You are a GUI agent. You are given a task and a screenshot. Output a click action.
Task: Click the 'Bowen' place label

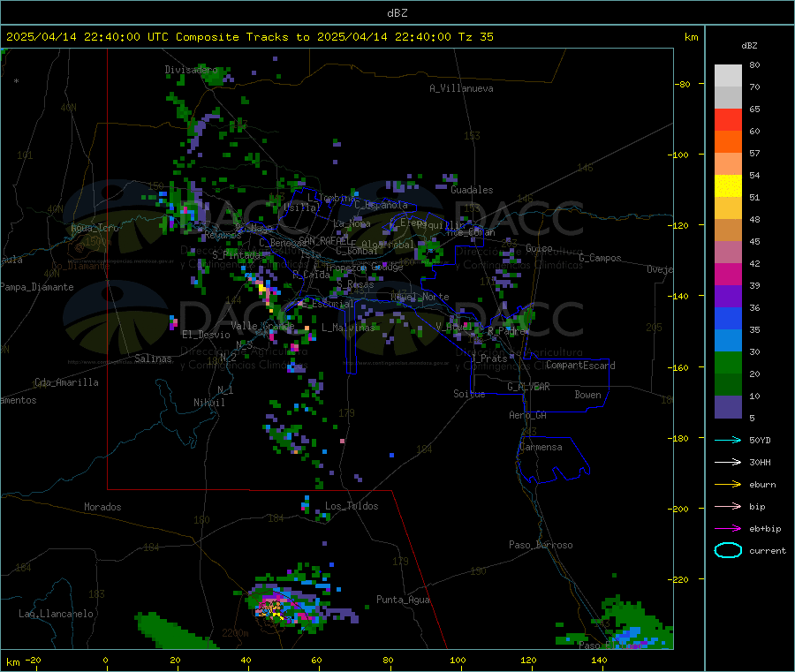tap(587, 394)
